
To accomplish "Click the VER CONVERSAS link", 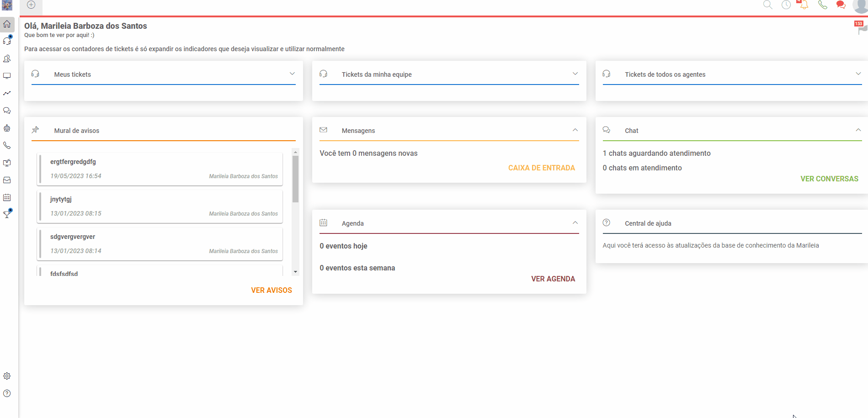I will [x=829, y=179].
